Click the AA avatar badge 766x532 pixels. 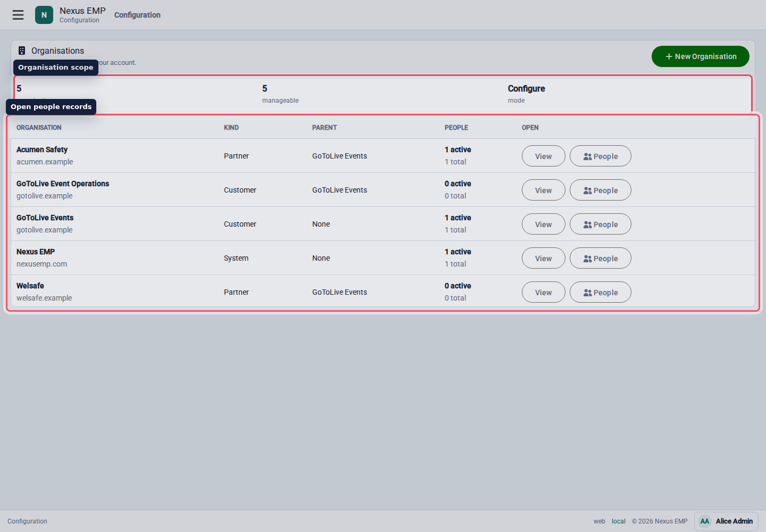[x=705, y=521]
